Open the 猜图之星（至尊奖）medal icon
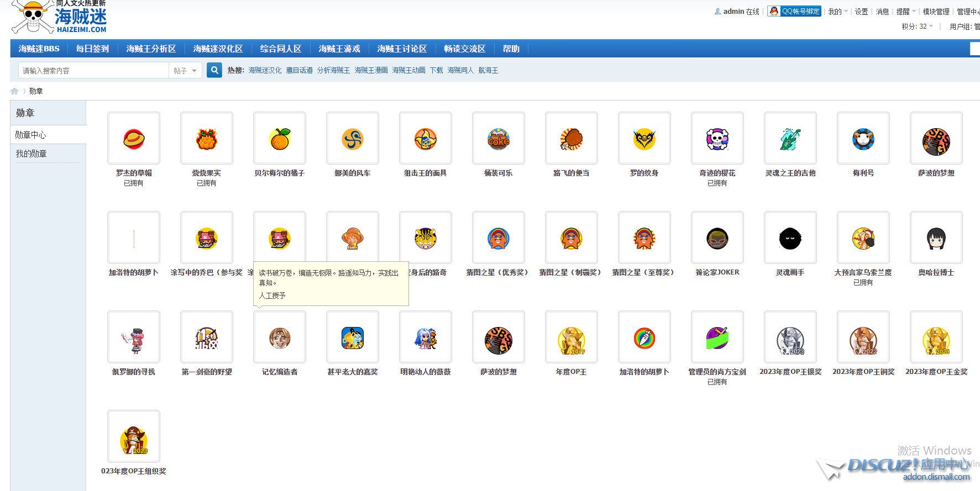 click(x=644, y=238)
